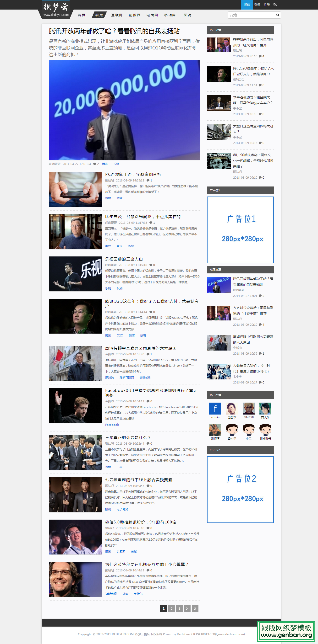Click the 注册 register link

[266, 5]
